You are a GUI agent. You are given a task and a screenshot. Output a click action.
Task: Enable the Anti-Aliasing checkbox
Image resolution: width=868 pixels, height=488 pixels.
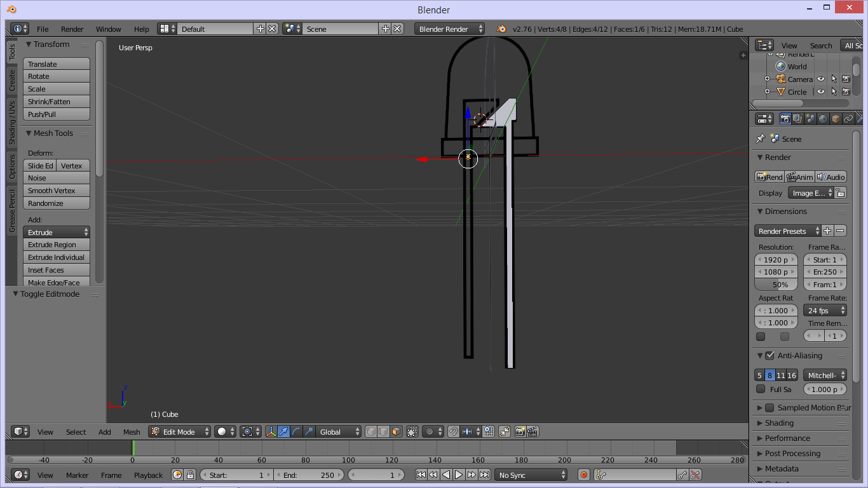(770, 355)
